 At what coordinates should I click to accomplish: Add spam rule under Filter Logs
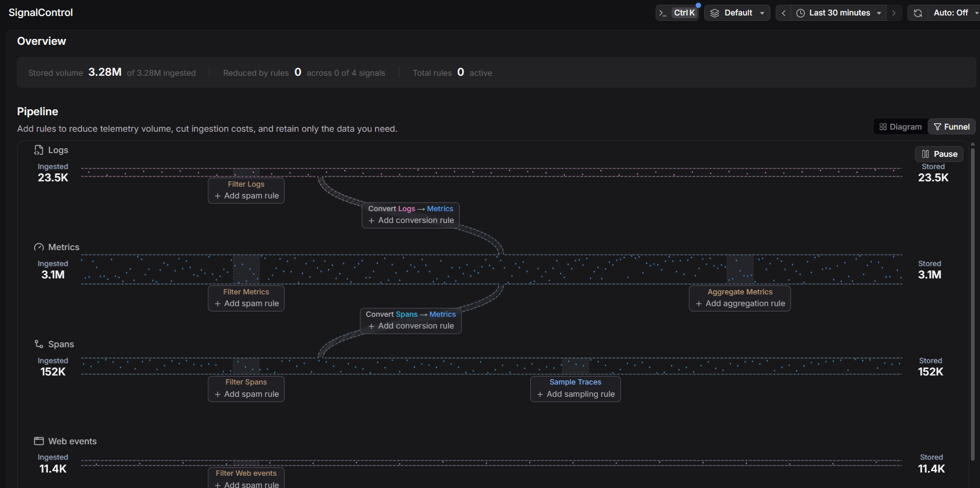(x=246, y=196)
